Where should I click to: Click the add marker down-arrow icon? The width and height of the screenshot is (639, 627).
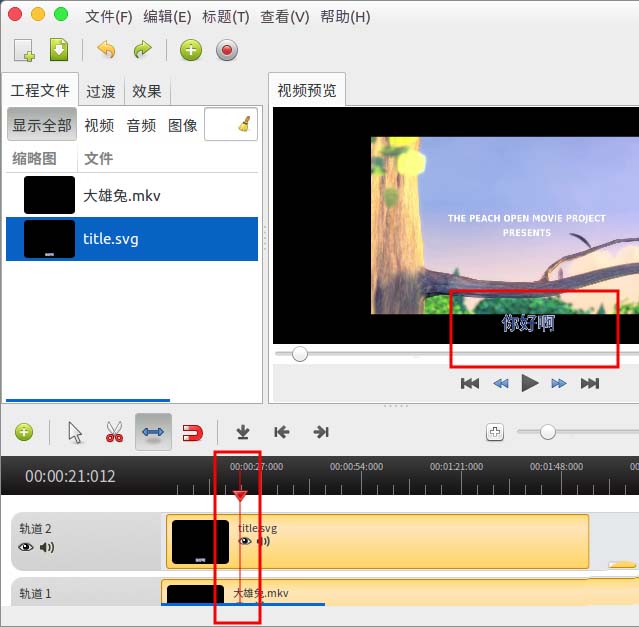(243, 432)
